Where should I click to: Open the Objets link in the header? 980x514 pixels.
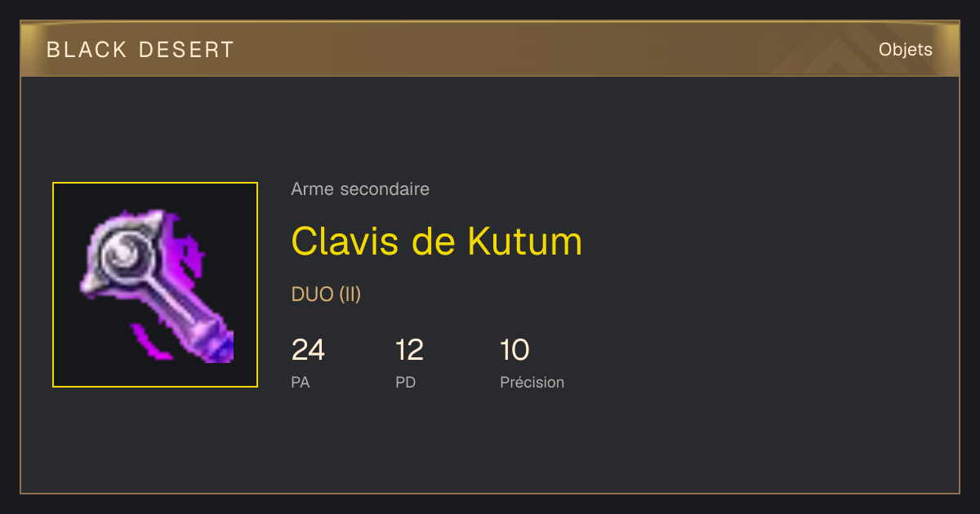point(906,50)
